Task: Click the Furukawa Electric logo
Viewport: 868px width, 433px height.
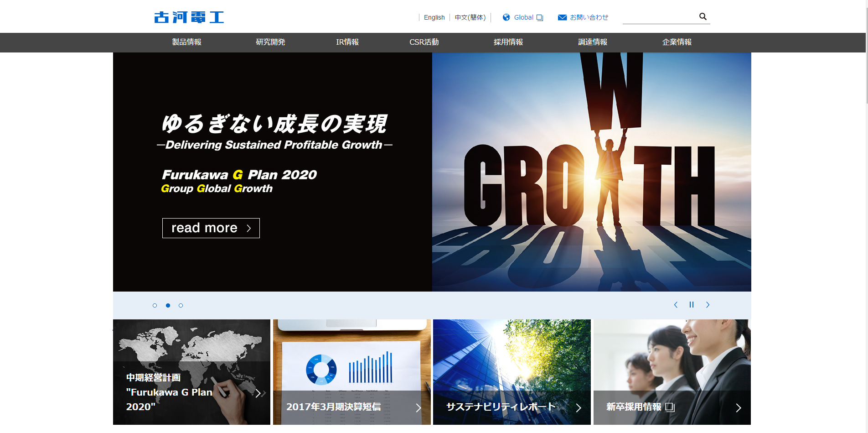Action: [x=189, y=17]
